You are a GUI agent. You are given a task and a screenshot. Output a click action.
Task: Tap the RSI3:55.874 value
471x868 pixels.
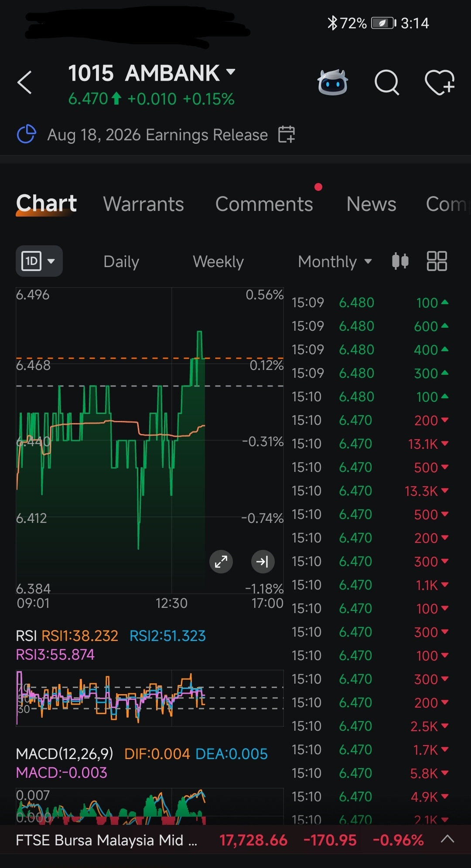[x=55, y=654]
